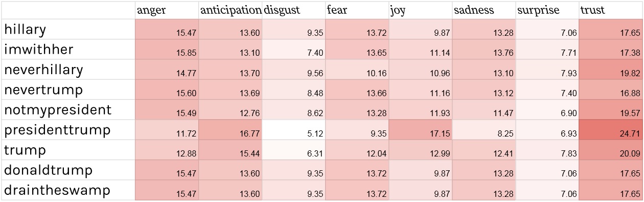Select the cell with value 24.71
Screen dimensions: 644x202
610,130
